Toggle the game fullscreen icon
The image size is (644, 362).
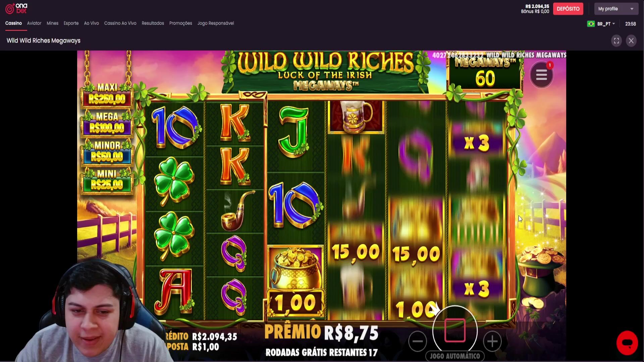pos(616,41)
